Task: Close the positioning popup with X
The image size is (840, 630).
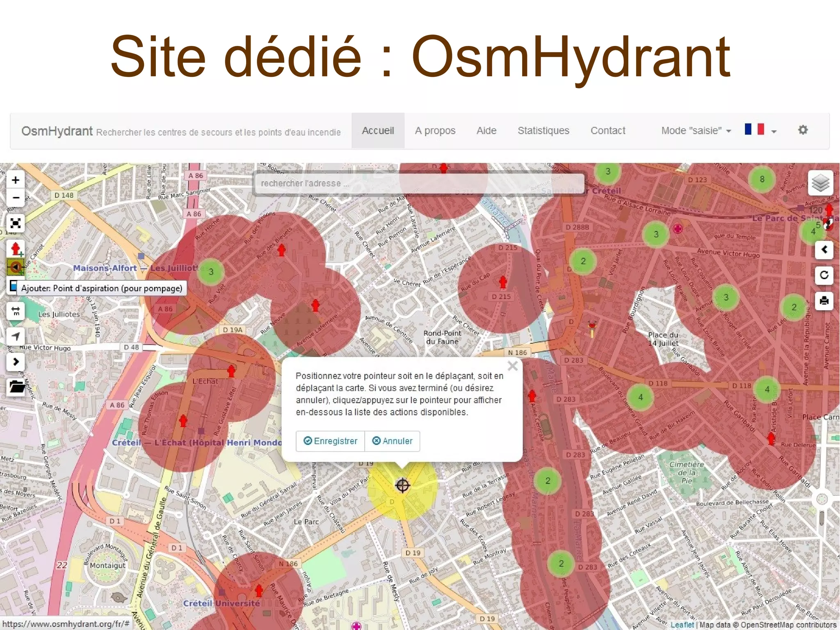Action: (x=512, y=366)
